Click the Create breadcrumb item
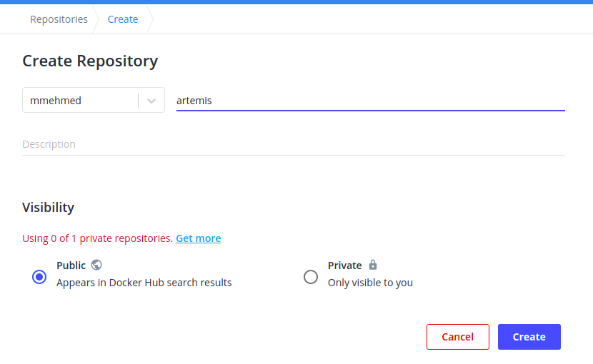593x364 pixels. 123,19
